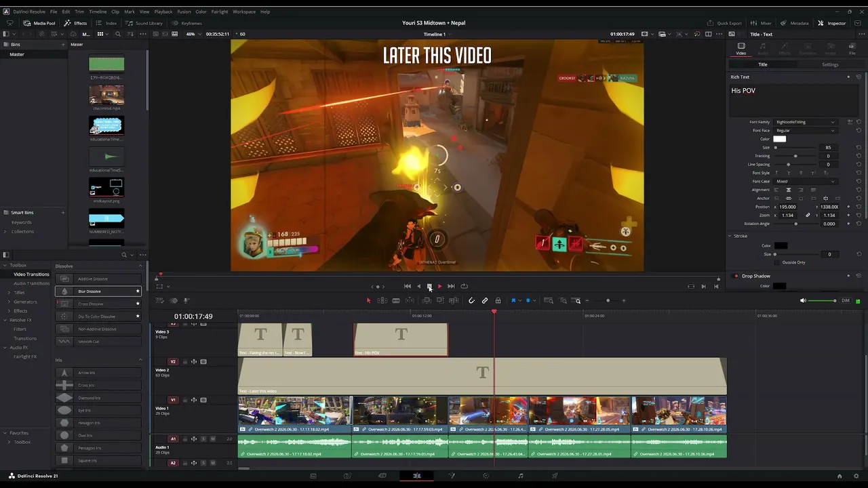Toggle the V1 track auto select

tap(194, 400)
